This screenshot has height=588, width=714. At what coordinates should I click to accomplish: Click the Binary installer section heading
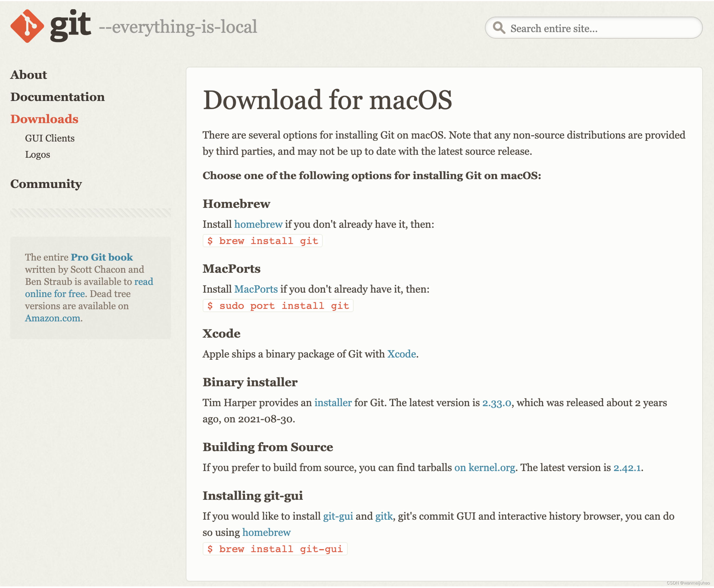[250, 382]
